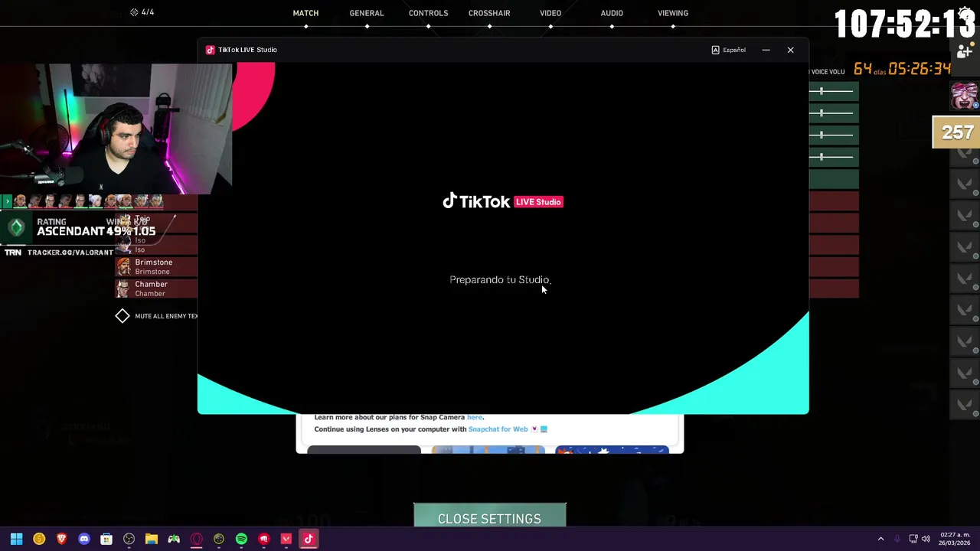980x551 pixels.
Task: Click the TRACKER.GG/VALORANT overlay text
Action: [70, 253]
